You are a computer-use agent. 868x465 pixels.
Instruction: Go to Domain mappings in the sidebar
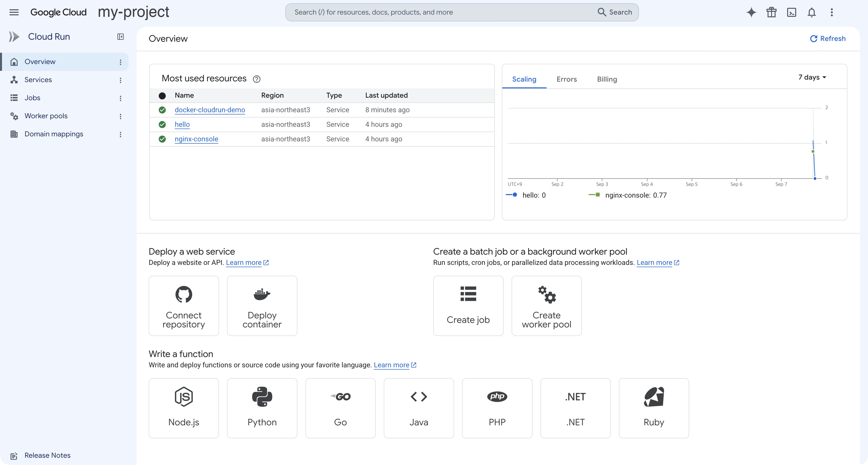53,134
